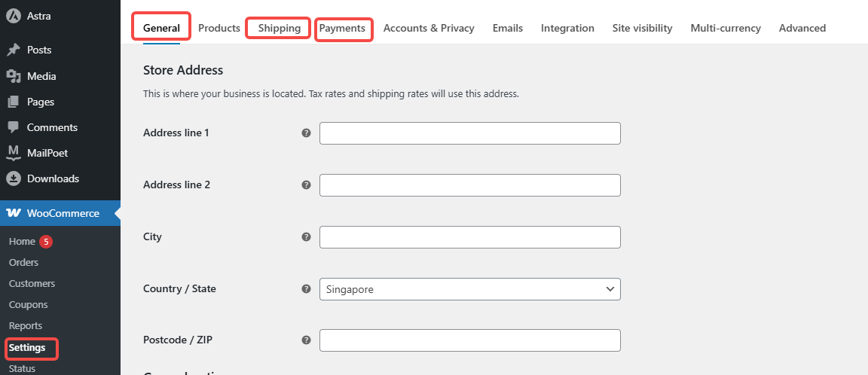The width and height of the screenshot is (868, 375).
Task: Click the Downloads arrow icon
Action: [x=14, y=178]
